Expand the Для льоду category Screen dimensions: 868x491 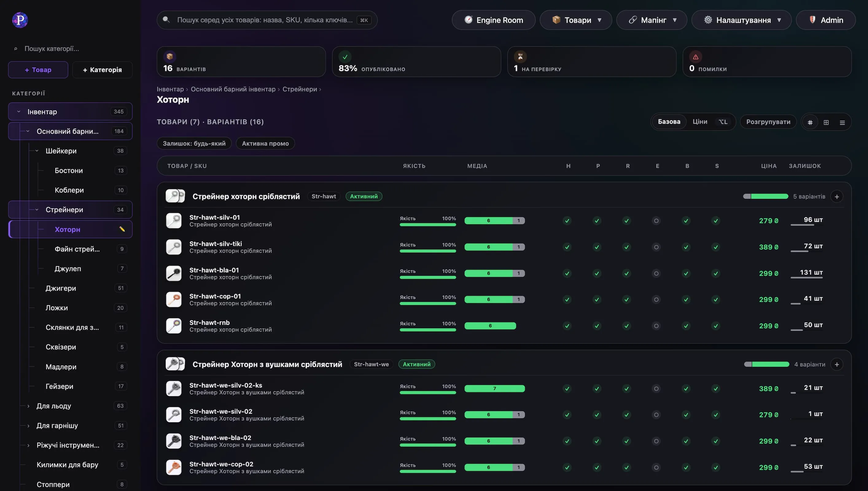28,406
